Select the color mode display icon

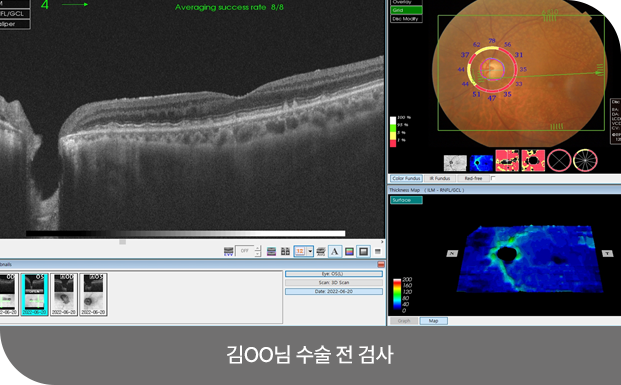tap(349, 251)
